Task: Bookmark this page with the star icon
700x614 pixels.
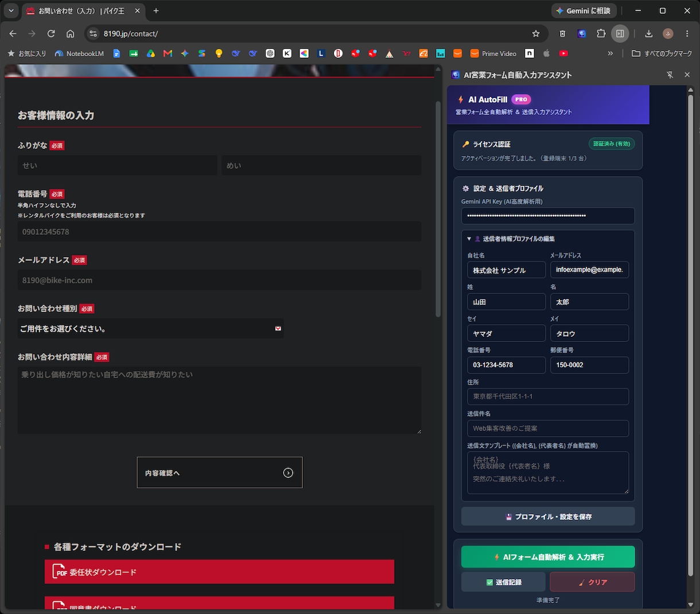Action: click(x=536, y=34)
